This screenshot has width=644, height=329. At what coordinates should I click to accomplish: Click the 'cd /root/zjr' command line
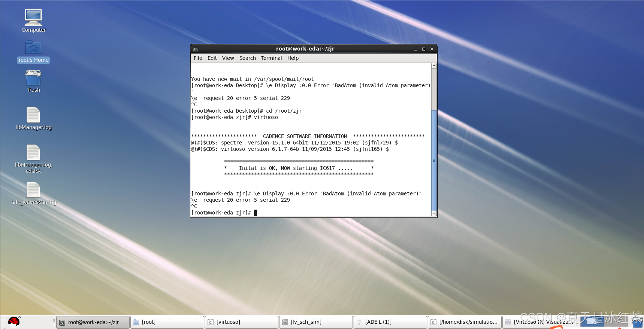click(247, 111)
